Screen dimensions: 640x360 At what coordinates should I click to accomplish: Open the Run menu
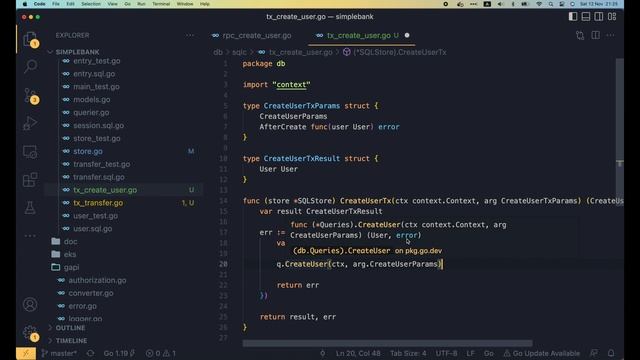[141, 4]
